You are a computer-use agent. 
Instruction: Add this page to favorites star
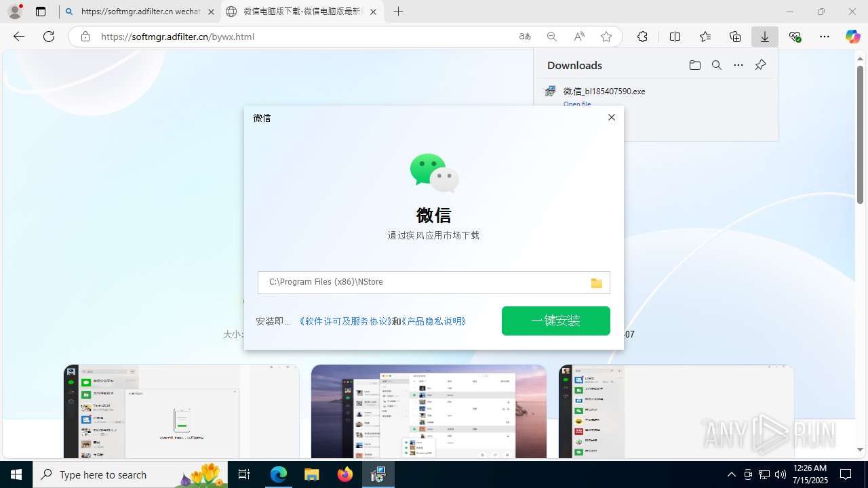(x=606, y=37)
